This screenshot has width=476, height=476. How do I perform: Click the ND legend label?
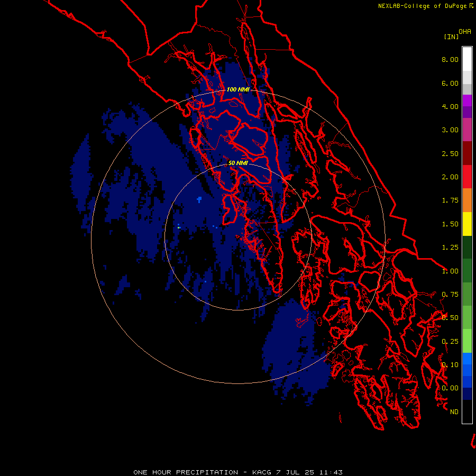[x=454, y=412]
